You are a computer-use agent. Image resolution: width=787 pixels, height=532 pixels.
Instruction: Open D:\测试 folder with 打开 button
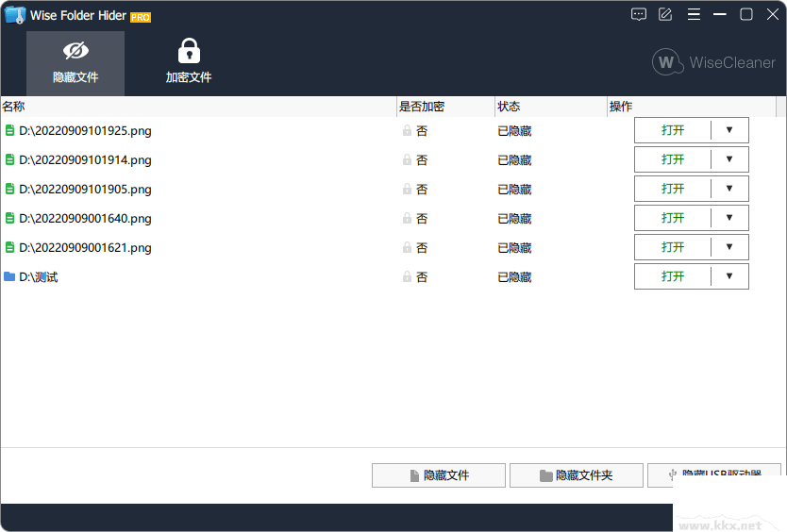tap(673, 276)
